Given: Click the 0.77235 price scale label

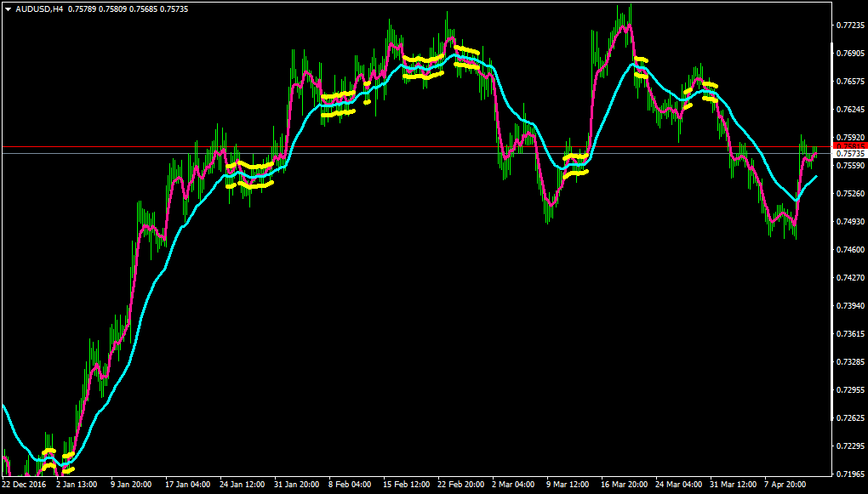Looking at the screenshot, I should coord(850,26).
